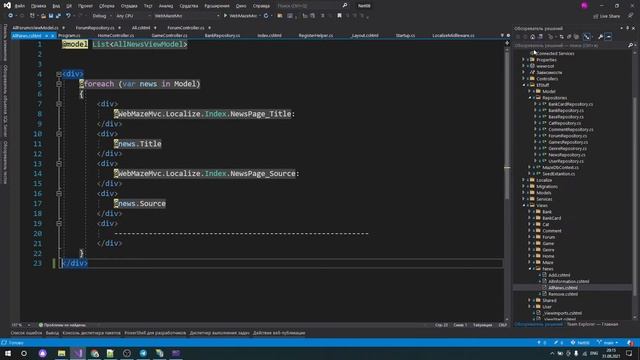The height and width of the screenshot is (360, 640).
Task: Select NewsRepository.cs in Solution Explorer
Action: [567, 155]
